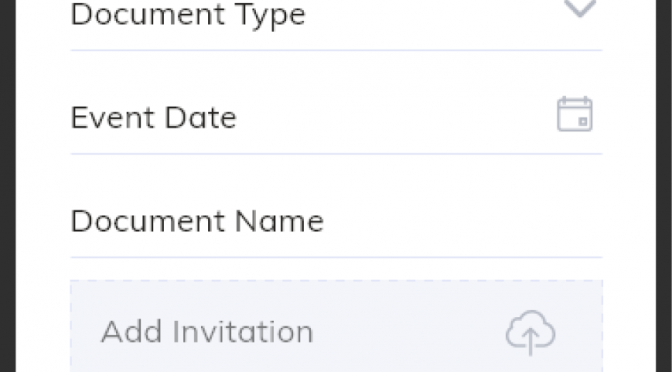The width and height of the screenshot is (672, 372).
Task: Click the cloud upload icon
Action: [531, 333]
